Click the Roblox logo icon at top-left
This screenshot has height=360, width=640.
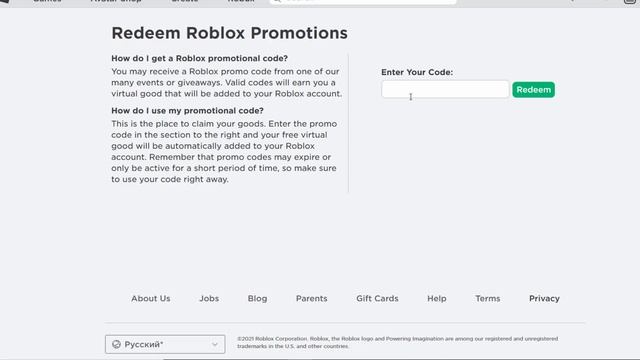point(4,1)
